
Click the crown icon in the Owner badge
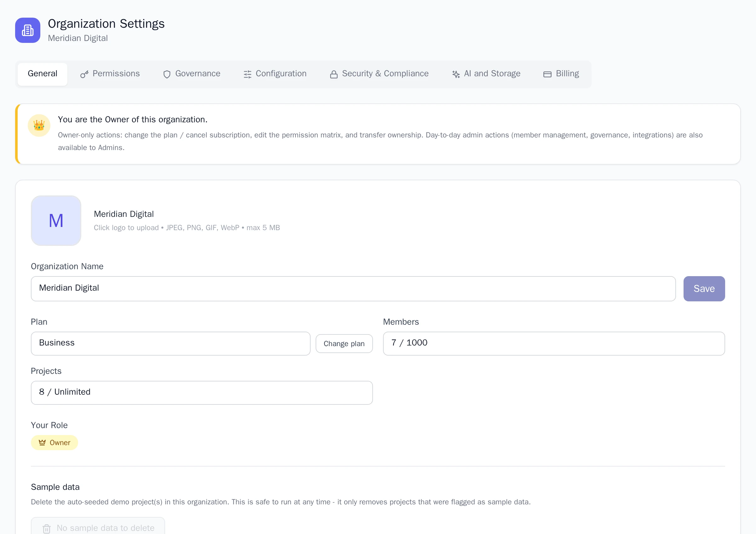(x=42, y=442)
